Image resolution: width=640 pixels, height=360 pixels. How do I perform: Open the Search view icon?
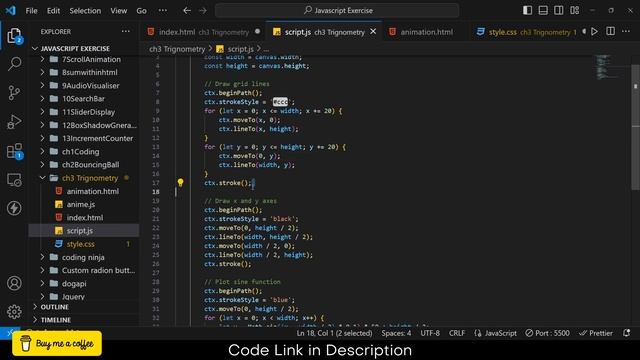pos(14,63)
